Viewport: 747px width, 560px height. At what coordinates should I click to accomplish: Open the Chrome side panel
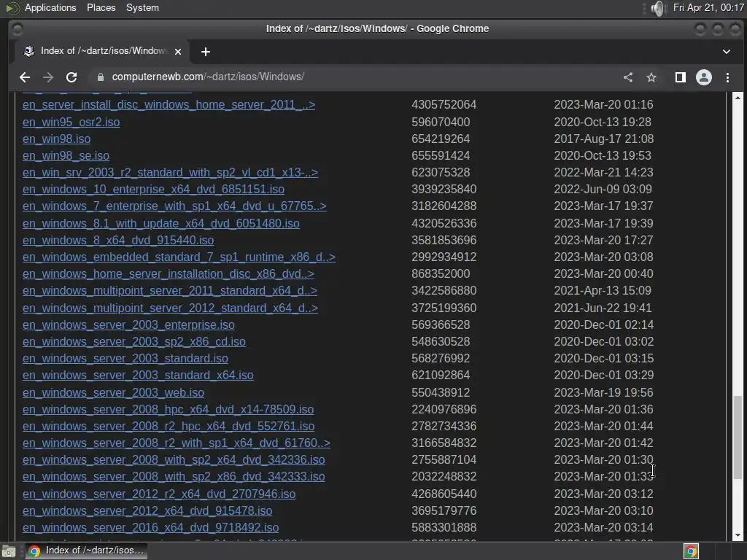click(x=681, y=77)
